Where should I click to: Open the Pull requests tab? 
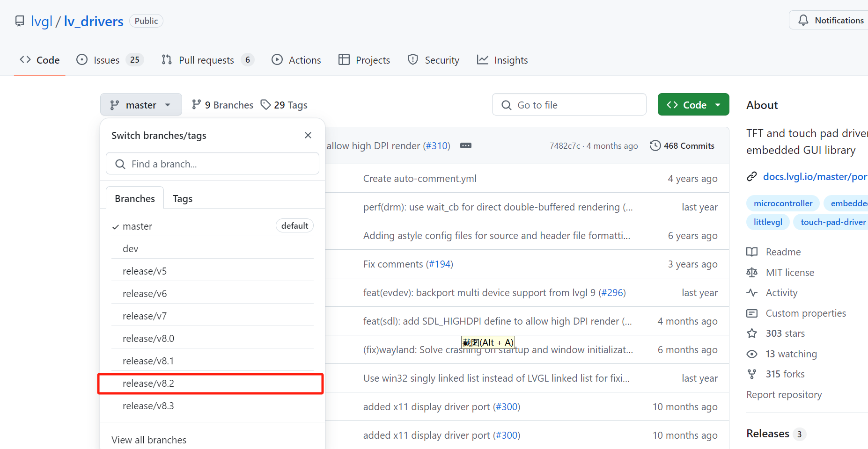click(207, 60)
